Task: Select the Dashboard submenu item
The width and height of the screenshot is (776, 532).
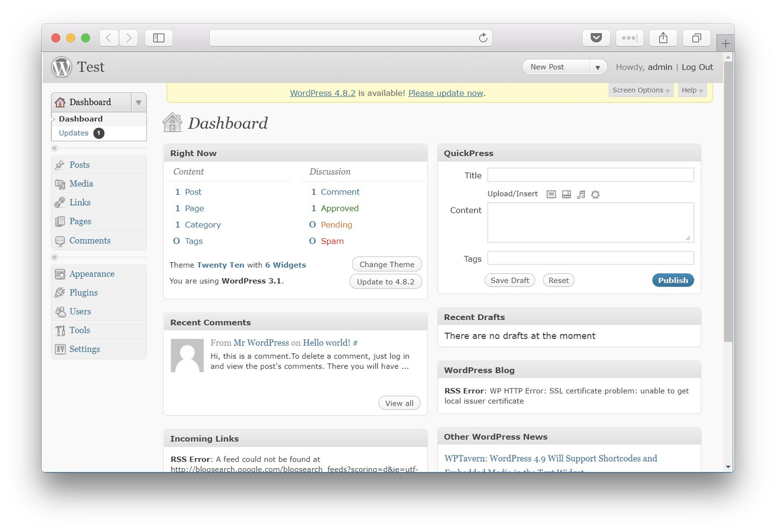Action: (81, 119)
